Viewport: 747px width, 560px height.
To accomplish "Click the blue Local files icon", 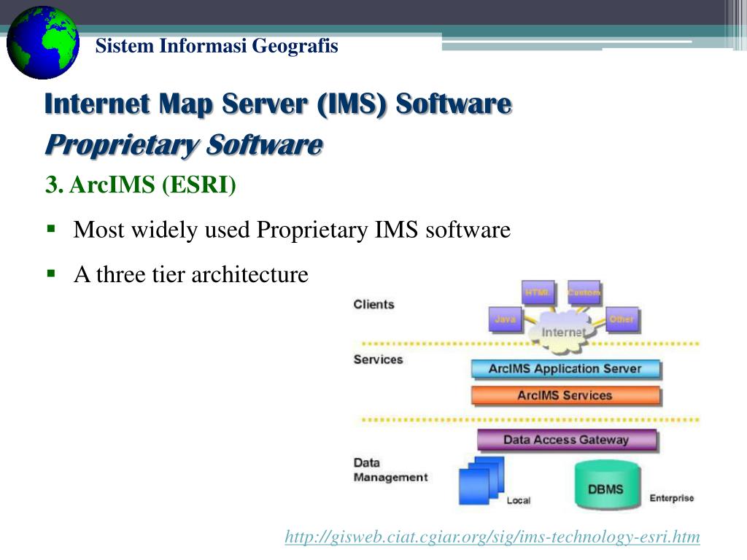I will coord(481,481).
